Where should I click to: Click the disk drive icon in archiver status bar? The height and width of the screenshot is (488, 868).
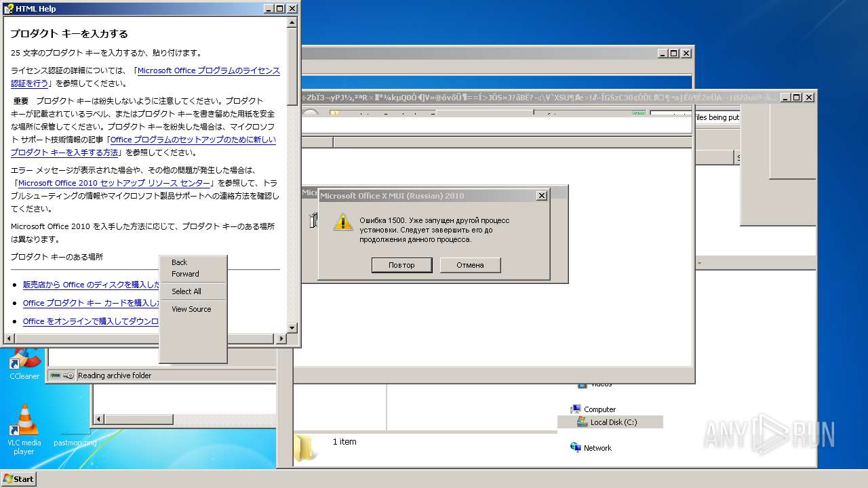[56, 375]
